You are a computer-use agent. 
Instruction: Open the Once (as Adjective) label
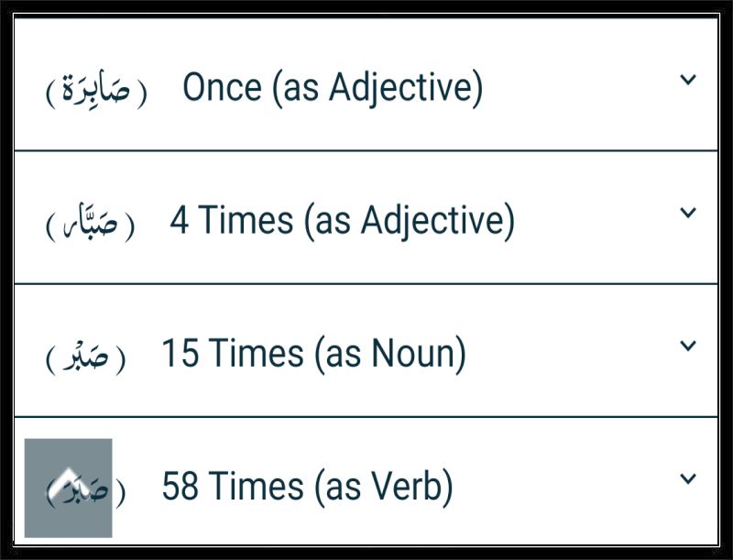point(333,88)
